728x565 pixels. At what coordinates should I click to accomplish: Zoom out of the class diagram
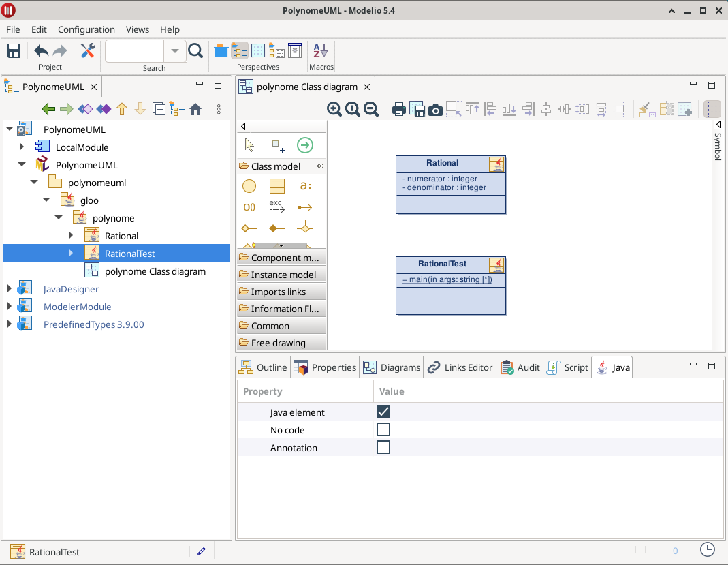point(370,109)
